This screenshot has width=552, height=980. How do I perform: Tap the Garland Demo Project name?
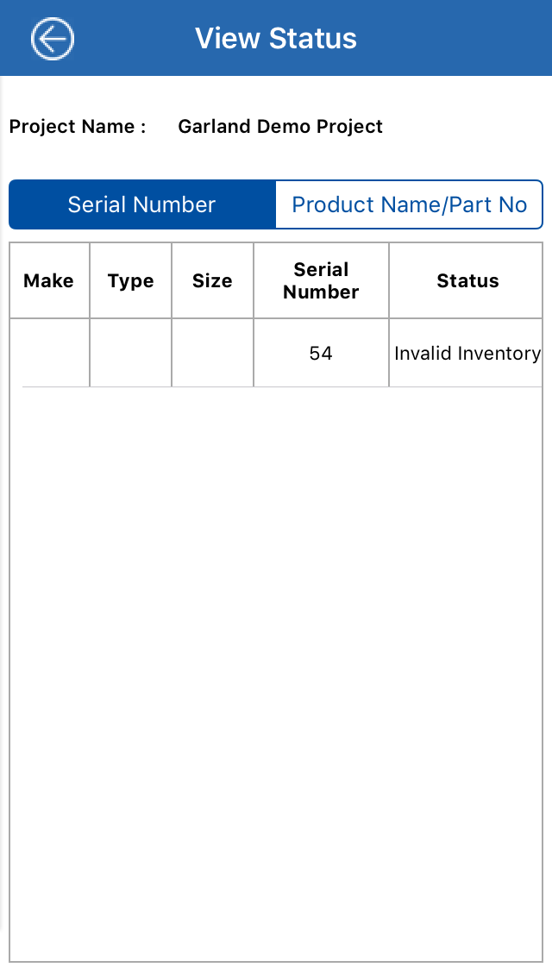(x=280, y=127)
